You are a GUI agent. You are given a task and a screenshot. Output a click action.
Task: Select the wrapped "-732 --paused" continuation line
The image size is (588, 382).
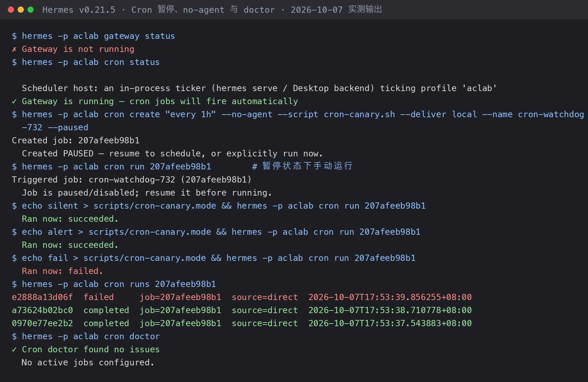pos(55,127)
